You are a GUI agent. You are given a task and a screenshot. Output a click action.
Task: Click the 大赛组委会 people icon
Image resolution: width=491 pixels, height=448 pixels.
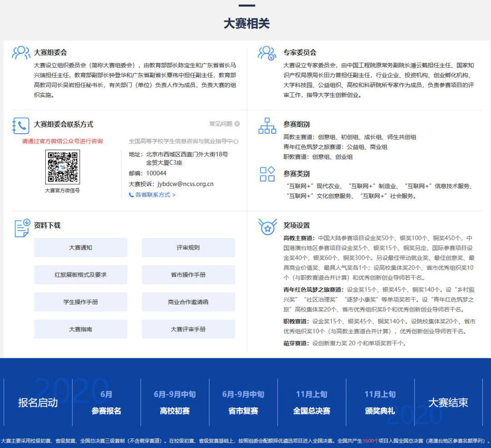21,53
